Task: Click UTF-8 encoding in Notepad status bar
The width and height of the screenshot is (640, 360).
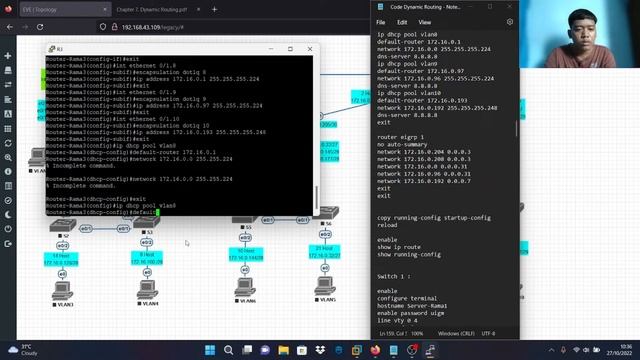Action: pyautogui.click(x=488, y=333)
